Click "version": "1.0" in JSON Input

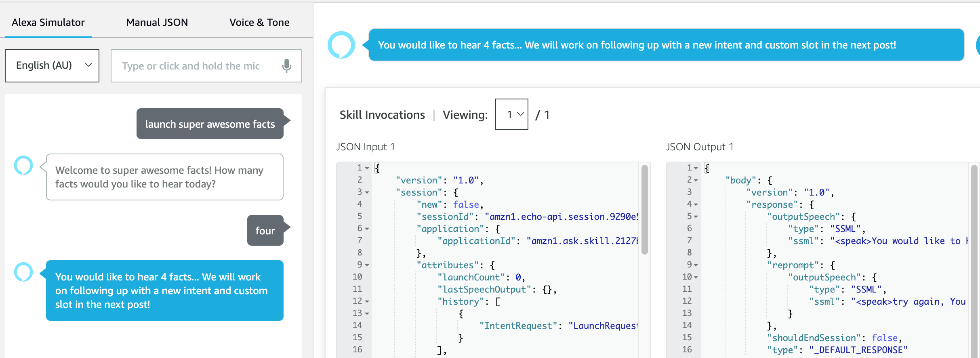pos(440,180)
